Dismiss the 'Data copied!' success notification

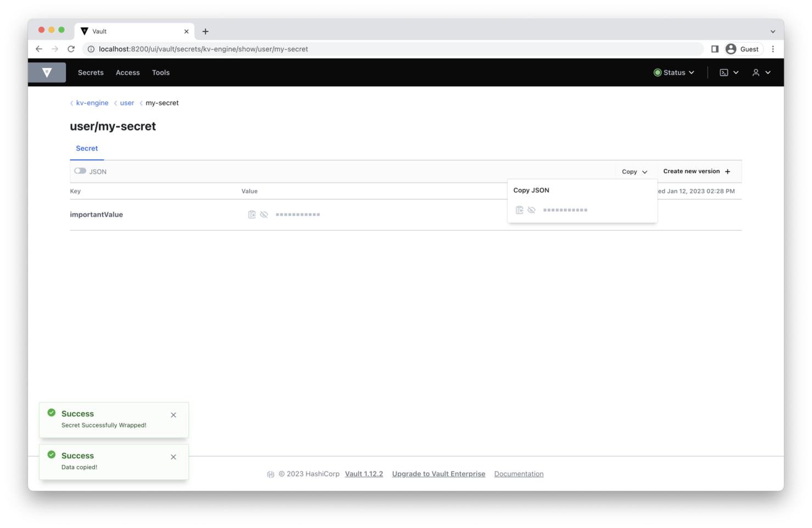(173, 457)
